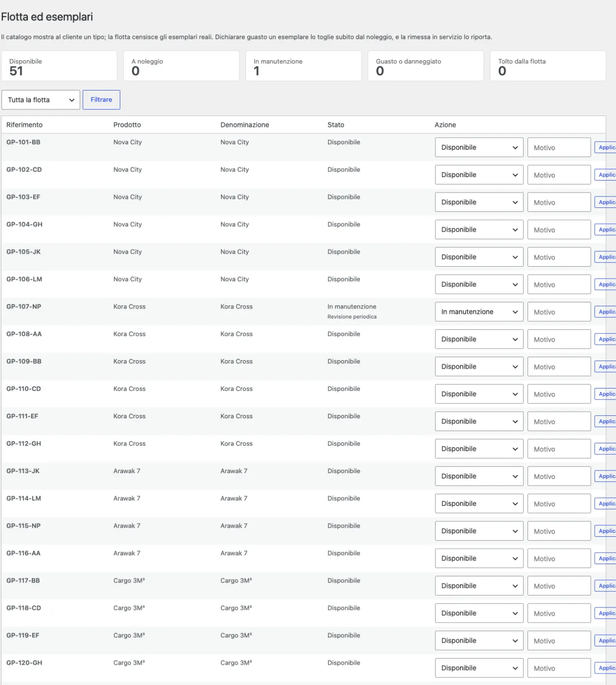The width and height of the screenshot is (616, 685).
Task: Click Motivo field for GP-118-CD
Action: (x=559, y=613)
